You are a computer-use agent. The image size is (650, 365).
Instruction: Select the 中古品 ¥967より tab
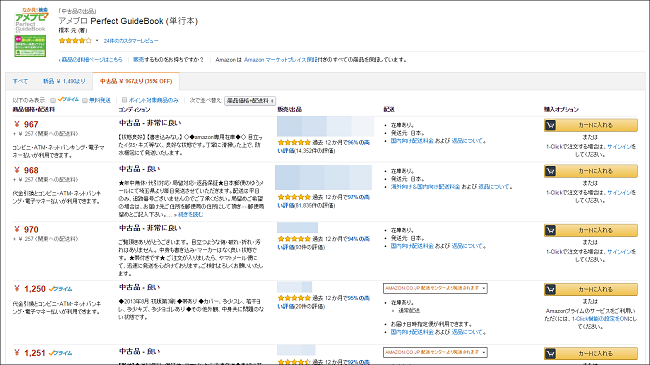[136, 81]
